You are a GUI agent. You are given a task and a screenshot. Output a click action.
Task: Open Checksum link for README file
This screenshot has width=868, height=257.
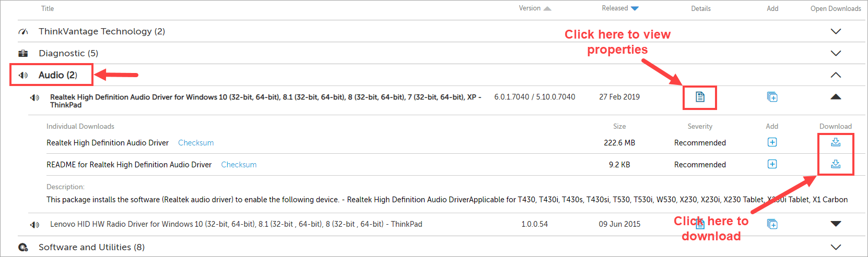[239, 165]
